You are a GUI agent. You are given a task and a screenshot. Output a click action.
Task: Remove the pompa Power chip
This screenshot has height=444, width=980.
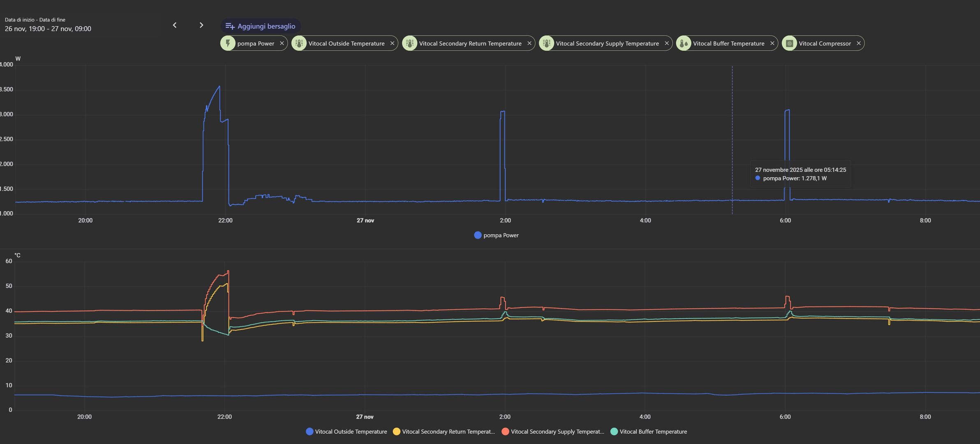point(282,43)
